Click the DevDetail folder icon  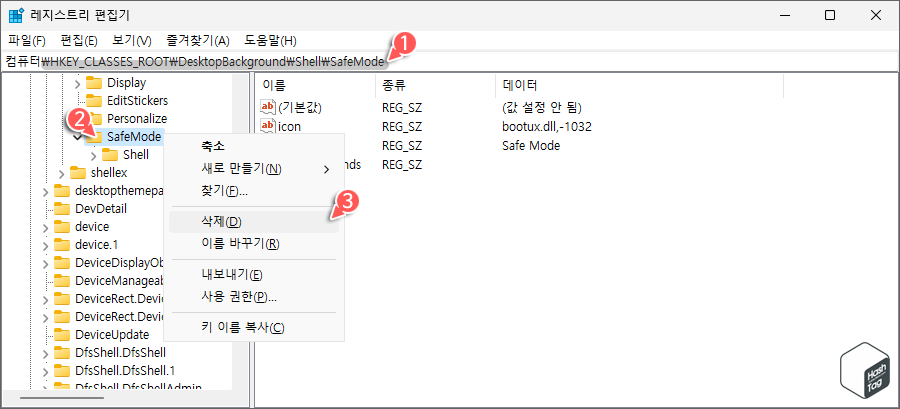click(x=61, y=208)
